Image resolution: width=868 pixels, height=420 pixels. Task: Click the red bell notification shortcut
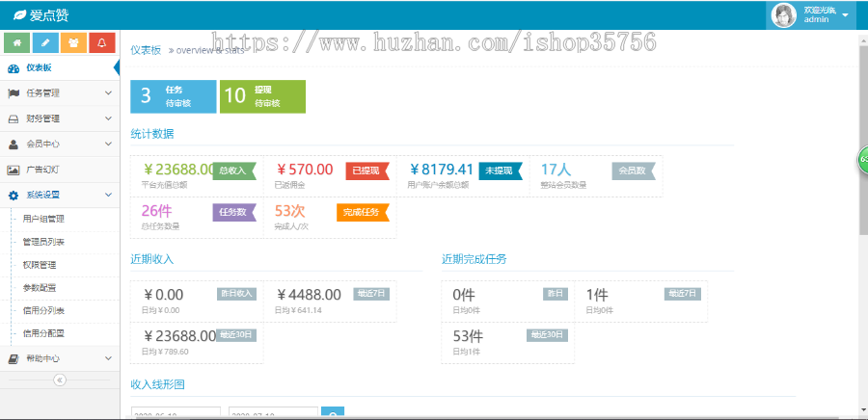coord(101,43)
